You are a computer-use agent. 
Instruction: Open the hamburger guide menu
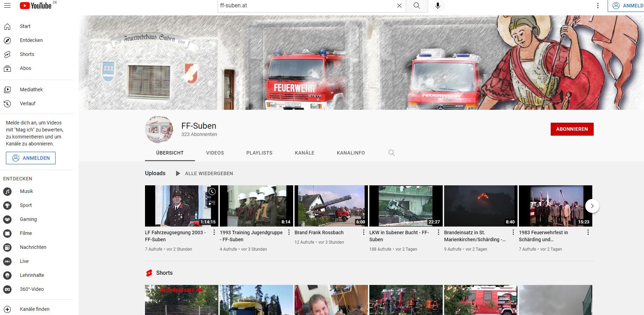point(7,6)
